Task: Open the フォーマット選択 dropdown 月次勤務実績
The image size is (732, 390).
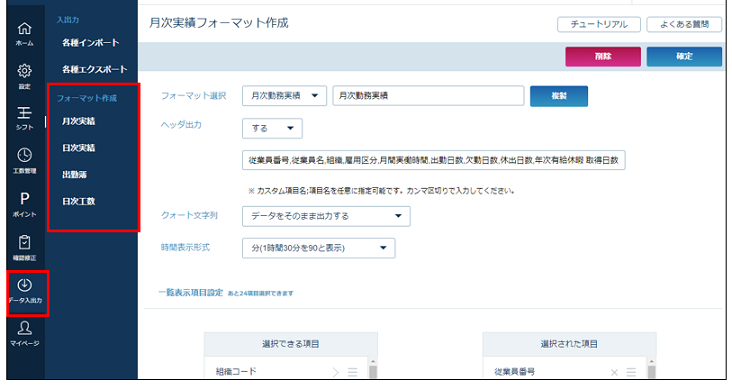Action: coord(284,96)
